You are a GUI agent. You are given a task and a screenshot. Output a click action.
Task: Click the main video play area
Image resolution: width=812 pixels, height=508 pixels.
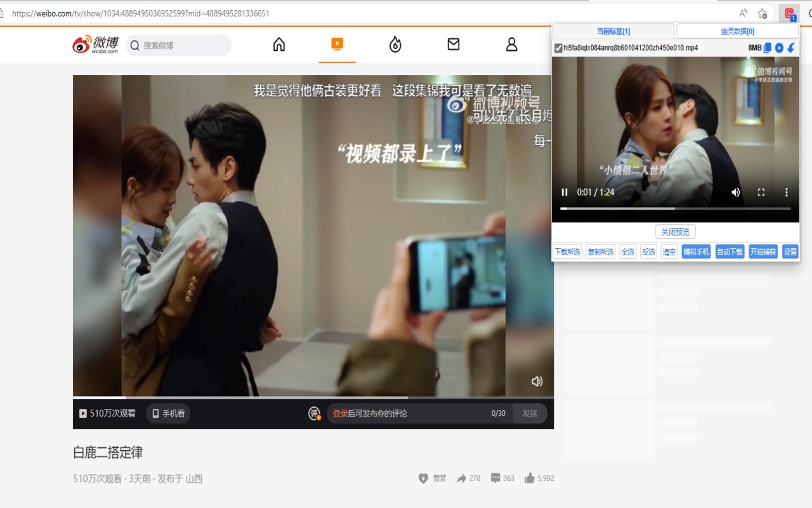pos(313,236)
